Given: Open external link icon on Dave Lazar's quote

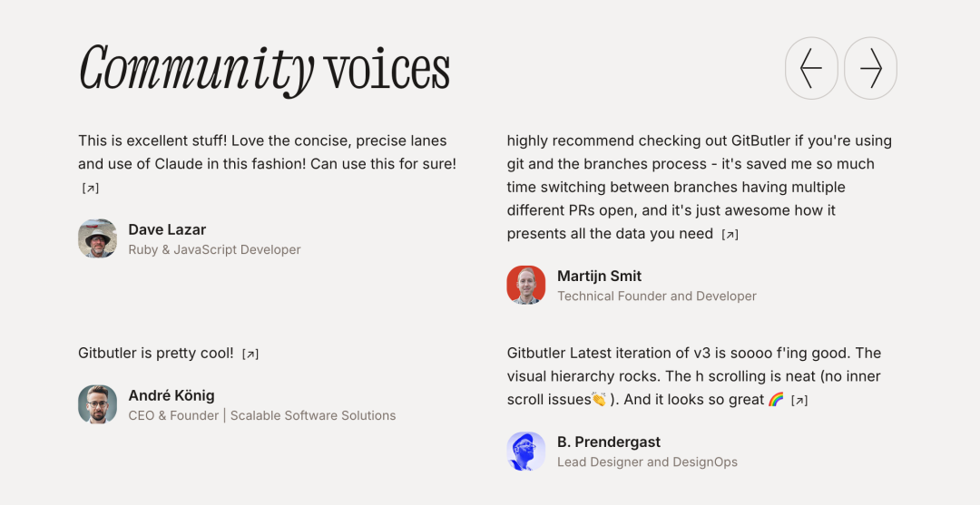Looking at the screenshot, I should (x=90, y=189).
